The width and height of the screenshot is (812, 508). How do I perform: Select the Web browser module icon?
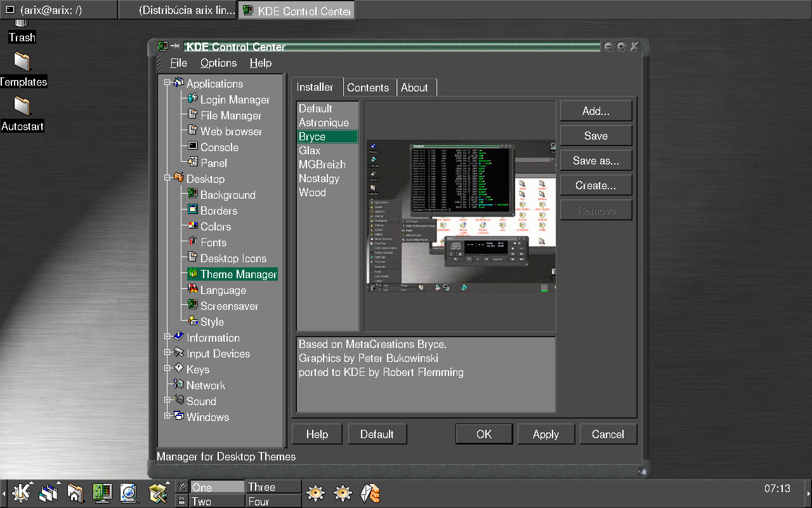(193, 131)
